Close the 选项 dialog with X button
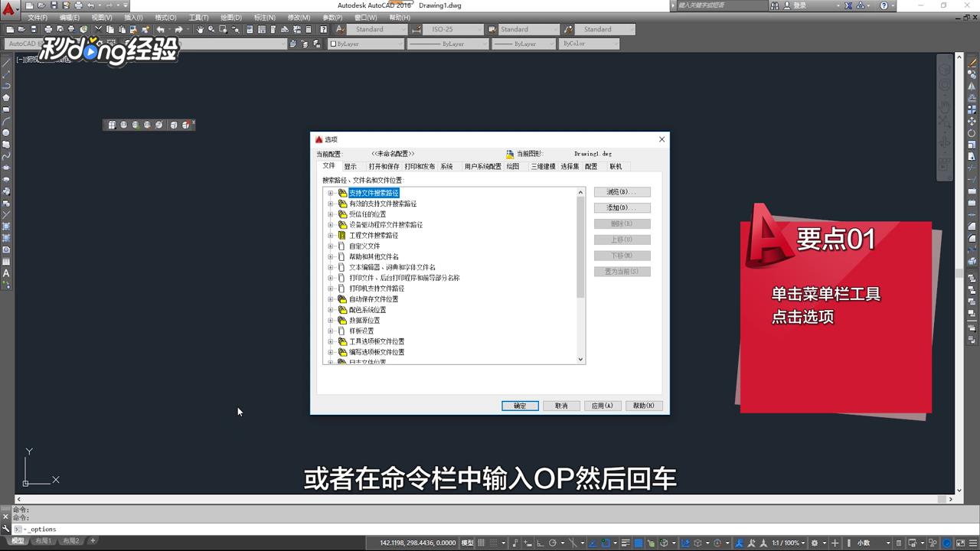Viewport: 980px width, 551px height. [662, 139]
